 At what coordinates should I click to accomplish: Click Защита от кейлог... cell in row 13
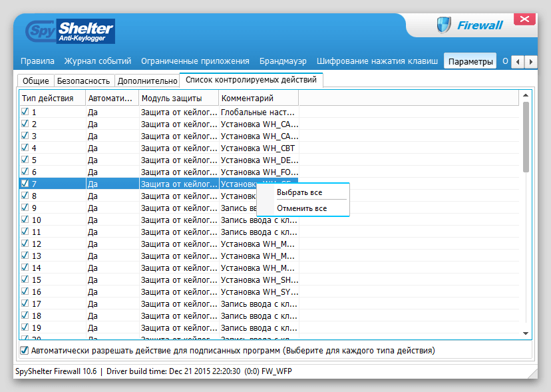[x=179, y=256]
